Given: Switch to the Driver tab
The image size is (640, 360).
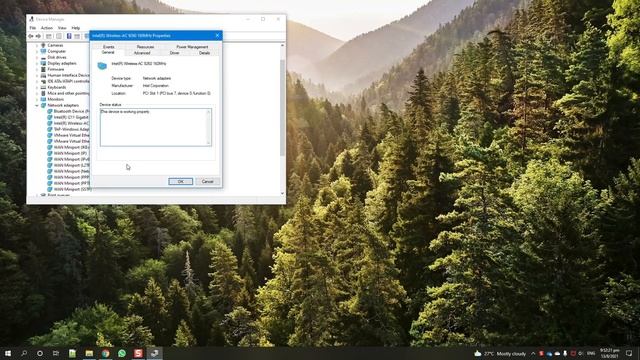Looking at the screenshot, I should [x=174, y=53].
